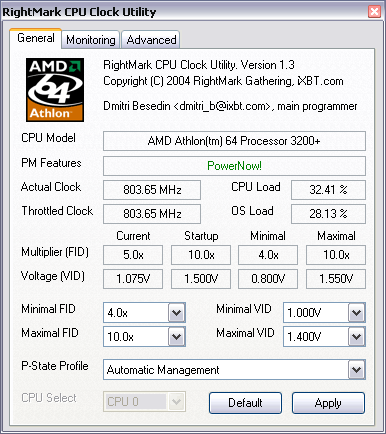This screenshot has width=386, height=434.
Task: Expand the Maximal FID dropdown
Action: pyautogui.click(x=176, y=337)
